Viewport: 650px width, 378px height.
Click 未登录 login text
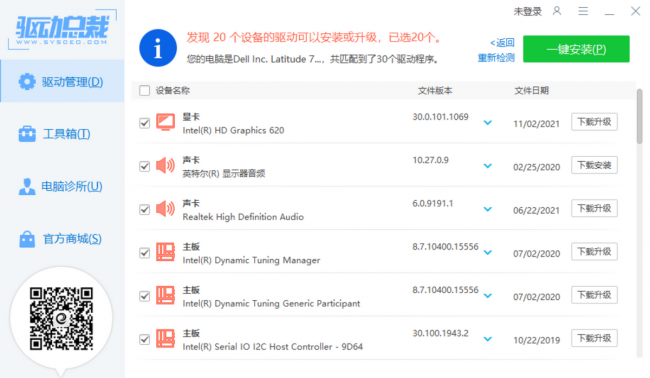528,12
